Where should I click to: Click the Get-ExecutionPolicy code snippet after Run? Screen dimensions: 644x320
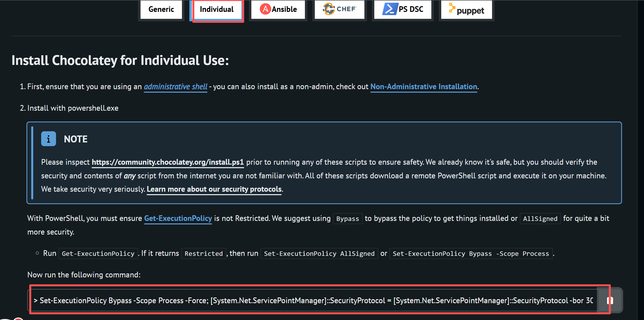[x=98, y=254]
